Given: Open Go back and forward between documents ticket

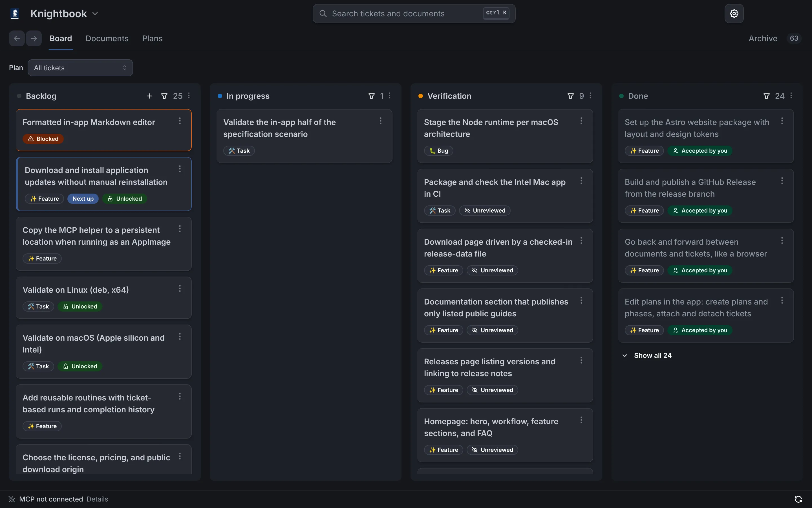Looking at the screenshot, I should tap(706, 256).
